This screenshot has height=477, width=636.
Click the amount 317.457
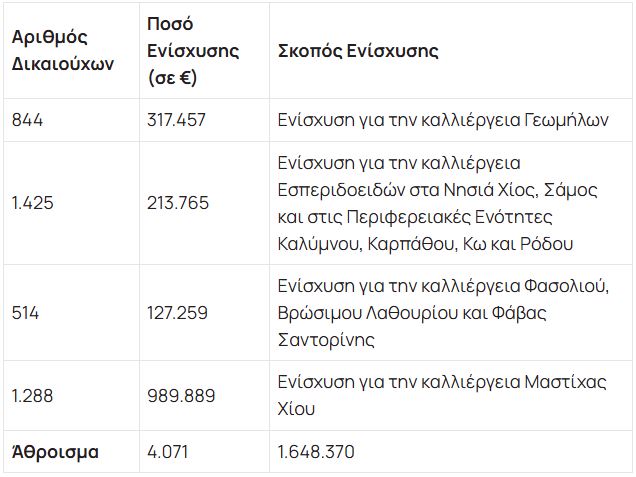tap(176, 120)
